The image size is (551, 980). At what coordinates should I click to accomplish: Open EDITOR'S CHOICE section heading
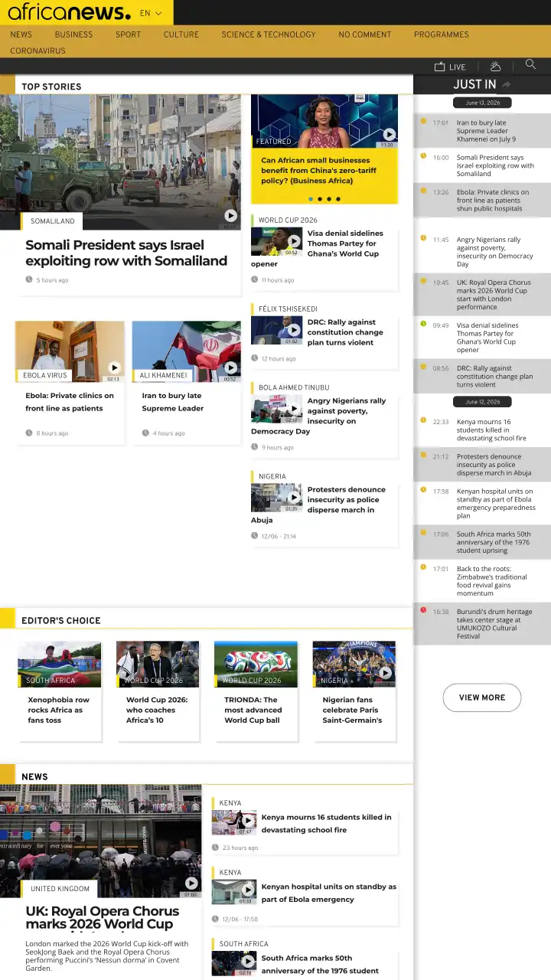point(61,621)
